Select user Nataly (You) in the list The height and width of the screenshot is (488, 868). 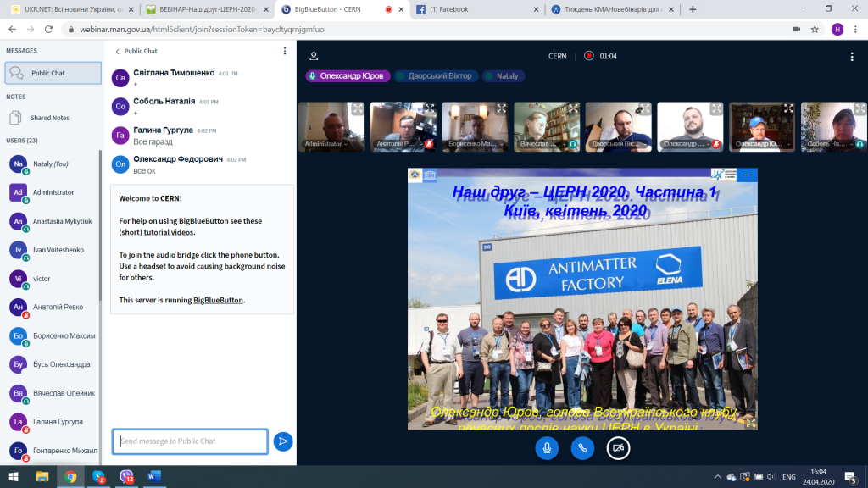(52, 164)
